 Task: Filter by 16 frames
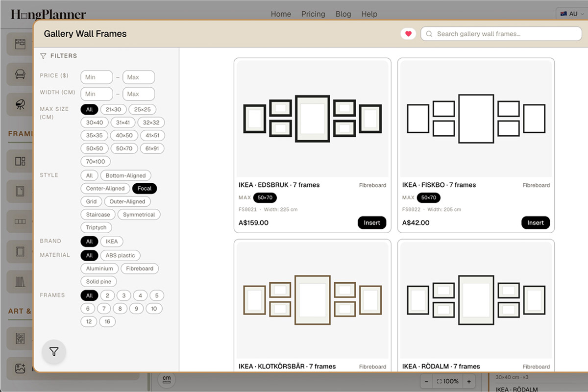107,322
